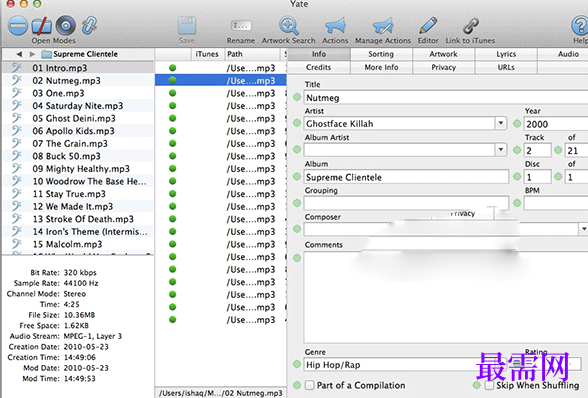Switch to the Credits tab

click(x=319, y=67)
